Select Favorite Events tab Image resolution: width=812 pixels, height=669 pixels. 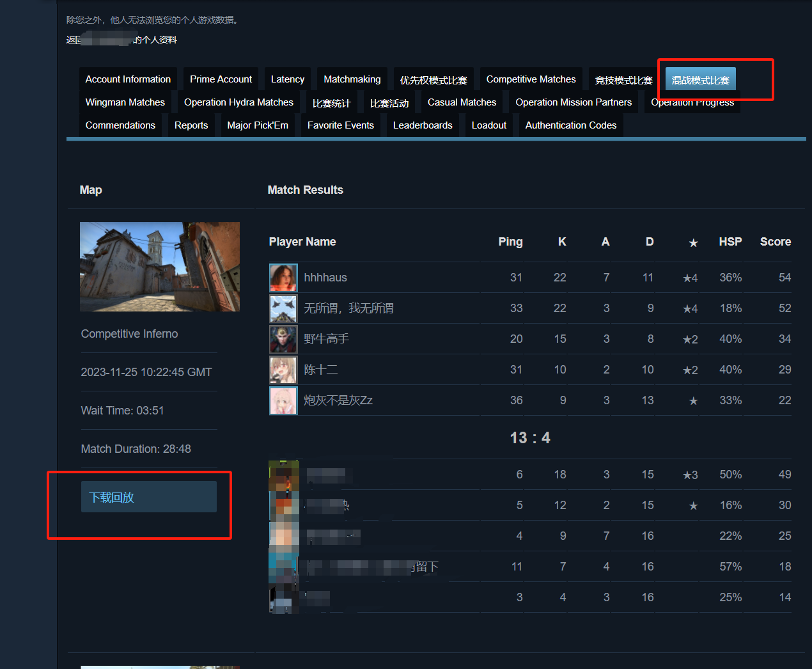(x=341, y=125)
